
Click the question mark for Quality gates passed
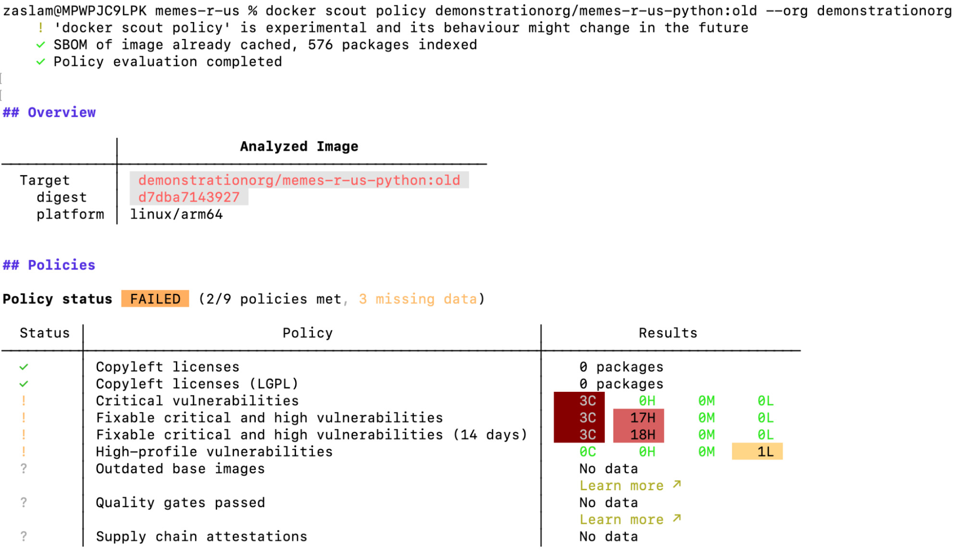coord(24,503)
